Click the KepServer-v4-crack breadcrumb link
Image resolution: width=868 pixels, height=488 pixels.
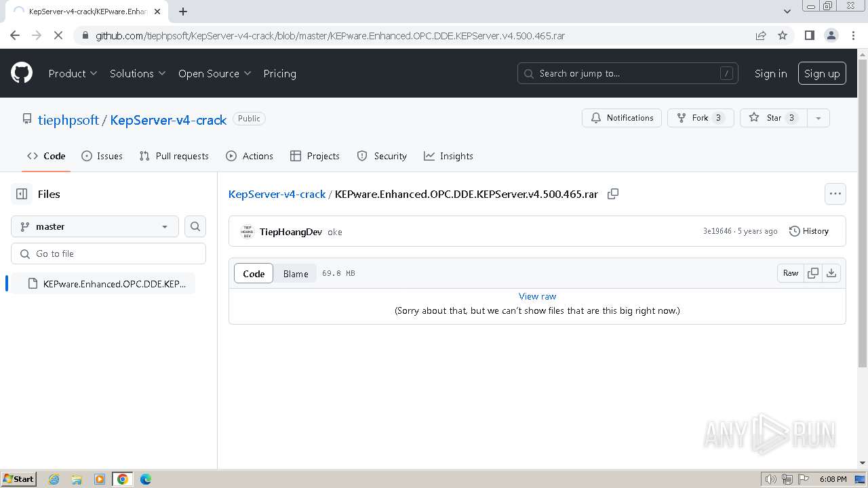point(277,194)
